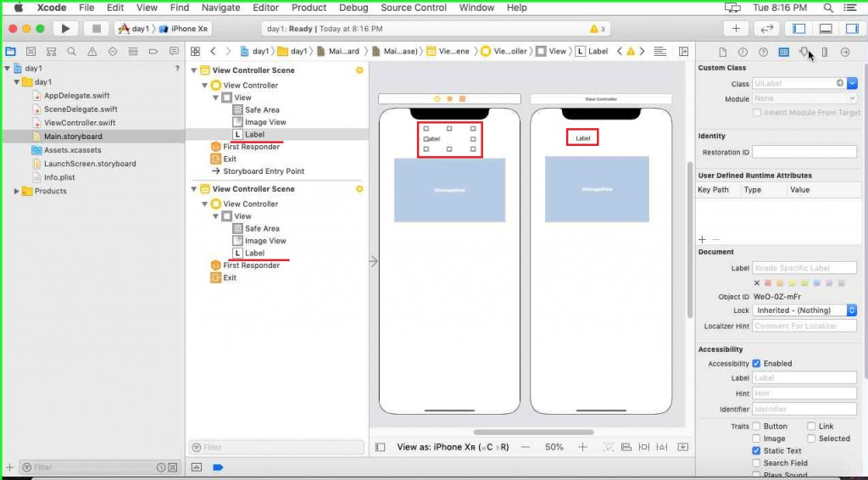Go back in editor history
The height and width of the screenshot is (480, 868).
[x=213, y=52]
